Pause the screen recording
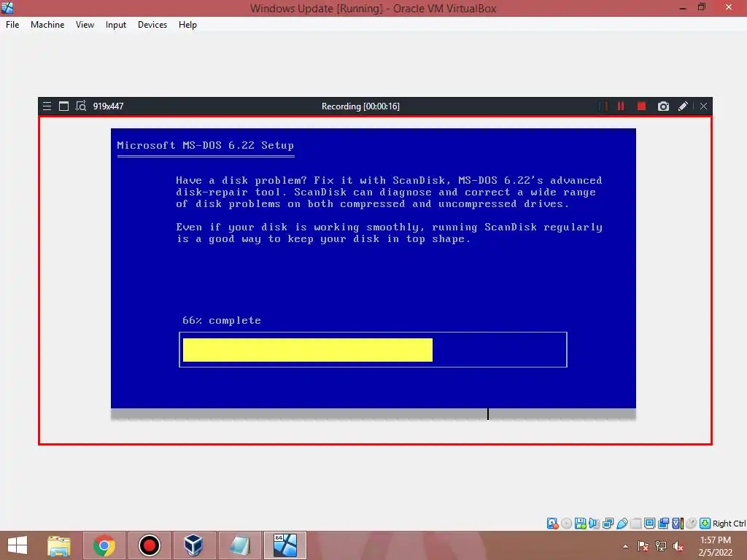Screen dimensions: 747x560 pyautogui.click(x=621, y=106)
